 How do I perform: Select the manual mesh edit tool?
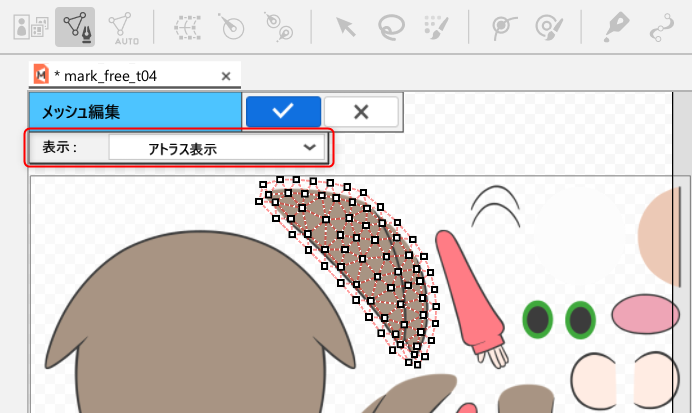[74, 24]
